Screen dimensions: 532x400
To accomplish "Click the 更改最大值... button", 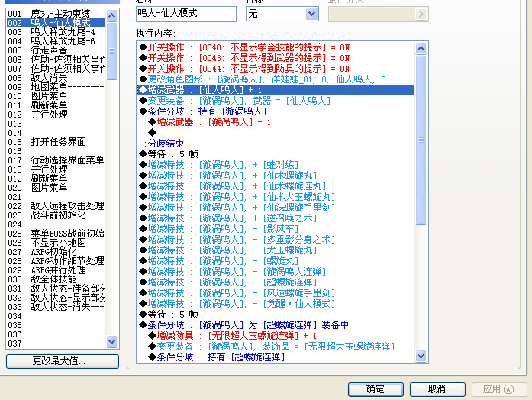I will pyautogui.click(x=63, y=361).
